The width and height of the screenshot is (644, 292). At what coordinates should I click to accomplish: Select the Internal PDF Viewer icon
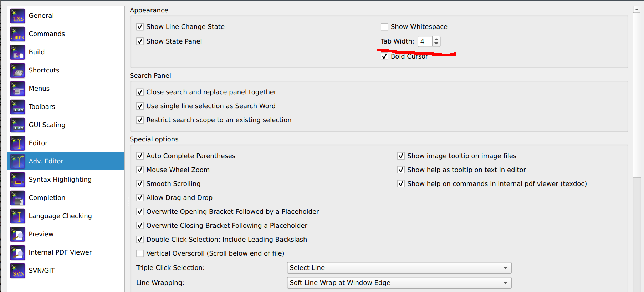click(17, 252)
